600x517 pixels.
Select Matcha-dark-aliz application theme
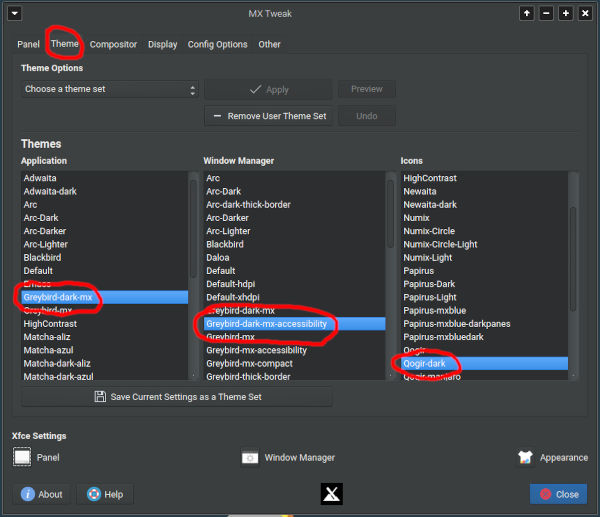click(x=104, y=364)
